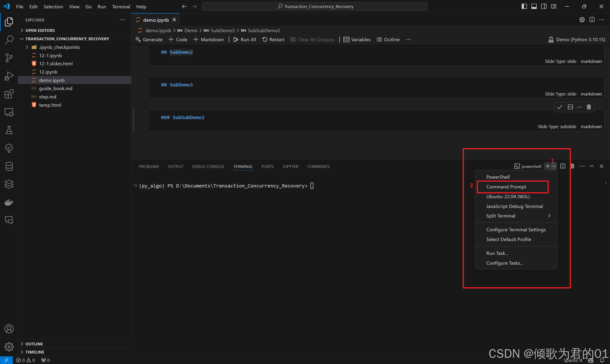Choose Command Prompt from terminal menu
The image size is (610, 364).
point(506,187)
